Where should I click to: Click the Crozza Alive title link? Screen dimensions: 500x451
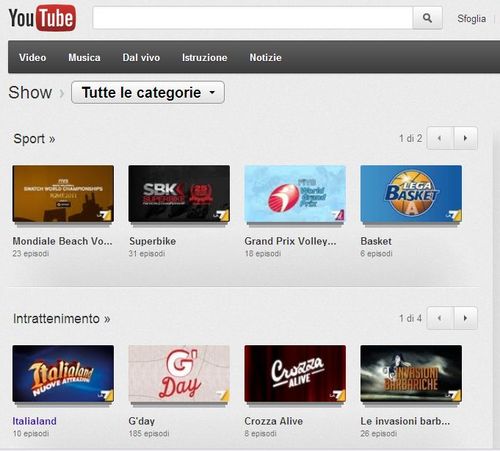click(x=274, y=421)
